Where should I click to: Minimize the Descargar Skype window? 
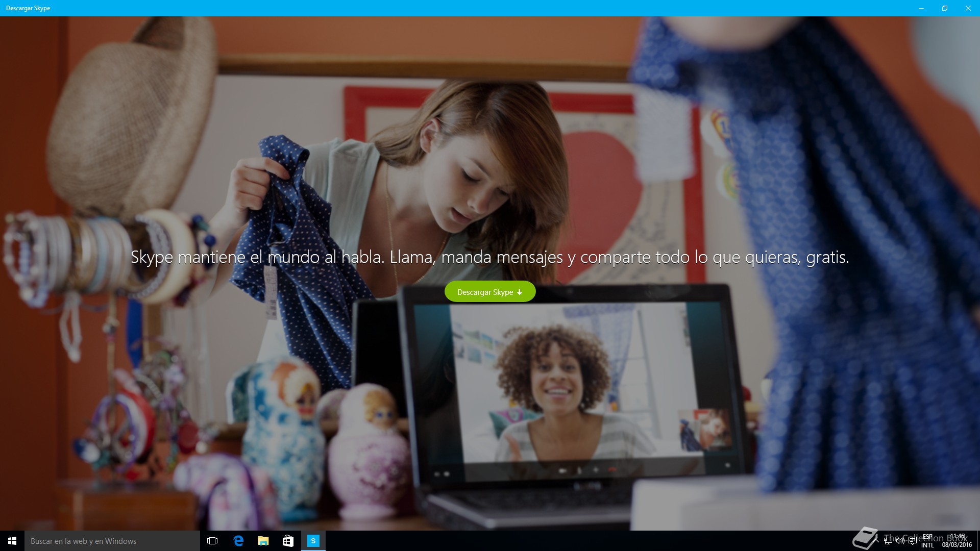pos(921,8)
